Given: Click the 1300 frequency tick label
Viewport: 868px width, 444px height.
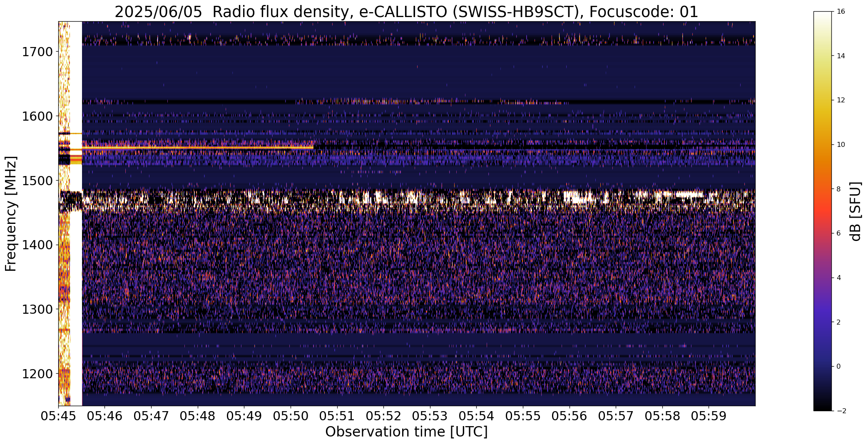Looking at the screenshot, I should pos(37,310).
